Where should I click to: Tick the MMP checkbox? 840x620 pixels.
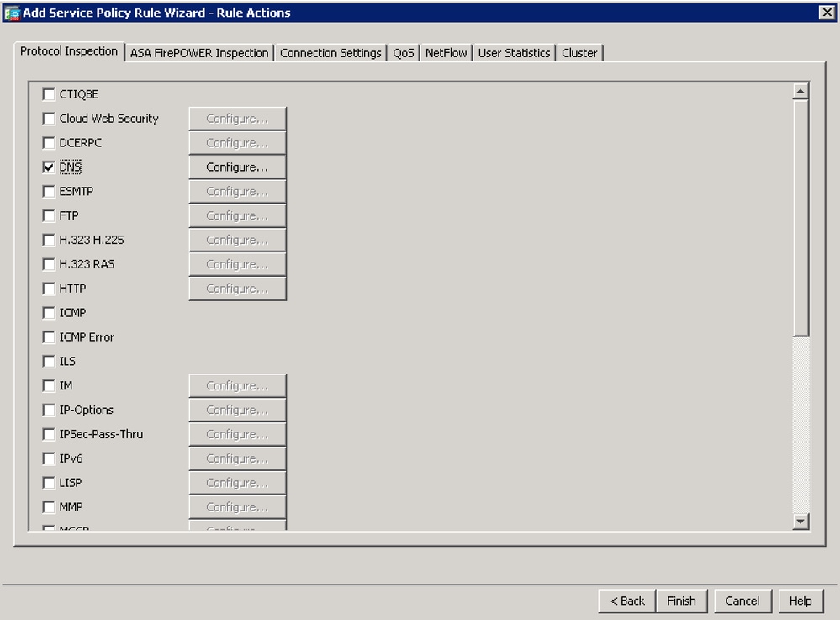click(49, 507)
